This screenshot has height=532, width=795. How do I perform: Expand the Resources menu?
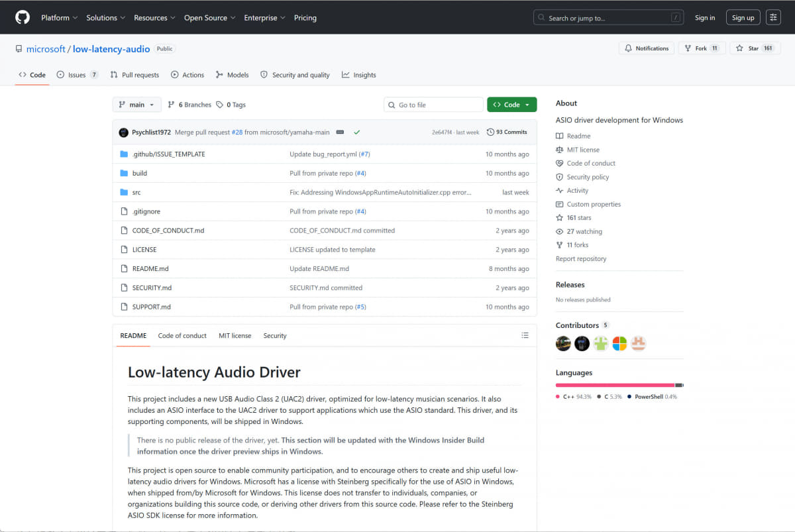pyautogui.click(x=154, y=18)
